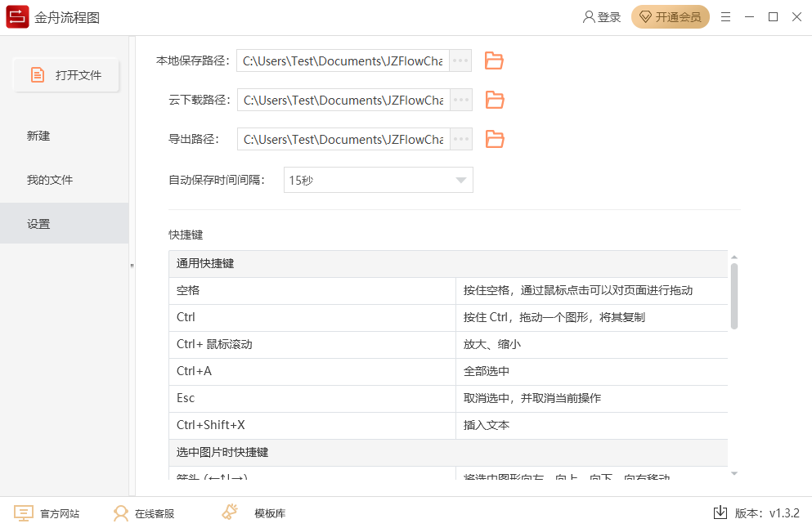Click the 开通会员 membership button
The image size is (812, 528).
pos(670,17)
